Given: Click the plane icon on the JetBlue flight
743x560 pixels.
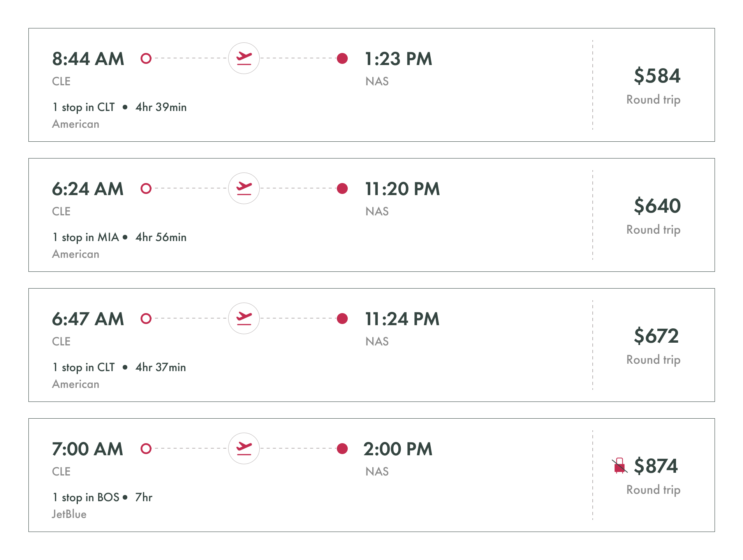Looking at the screenshot, I should tap(244, 449).
